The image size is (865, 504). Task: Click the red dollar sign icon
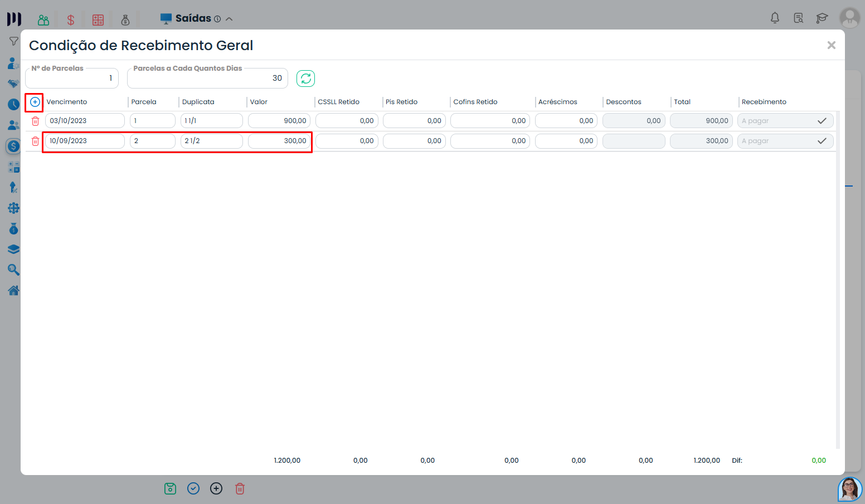coord(71,20)
